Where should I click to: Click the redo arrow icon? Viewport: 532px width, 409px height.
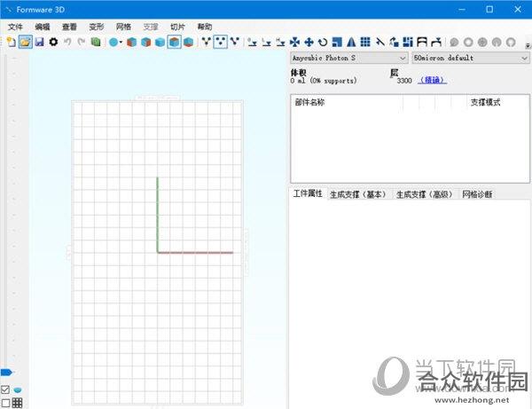(x=82, y=42)
